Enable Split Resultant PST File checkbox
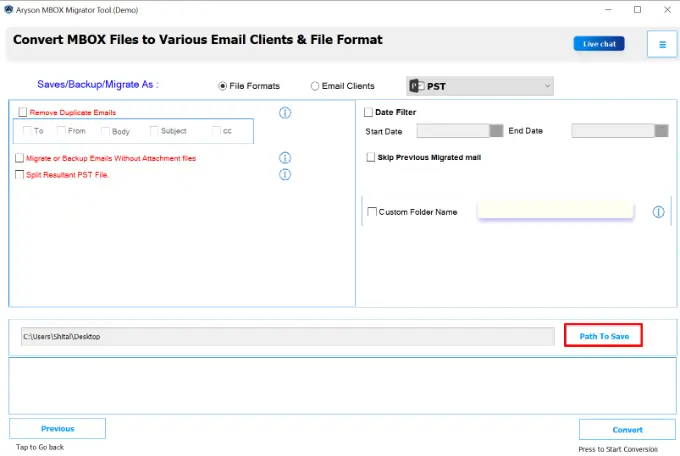 (x=20, y=174)
